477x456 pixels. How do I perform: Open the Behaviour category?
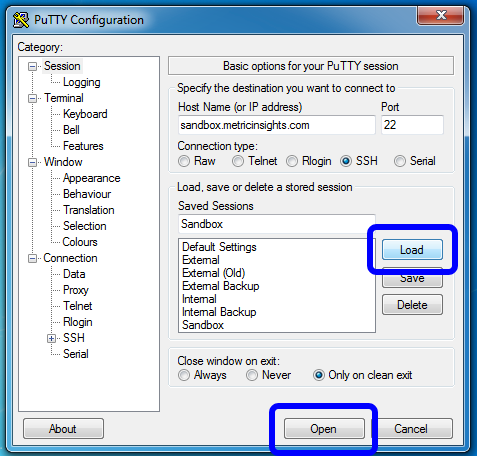pyautogui.click(x=87, y=194)
